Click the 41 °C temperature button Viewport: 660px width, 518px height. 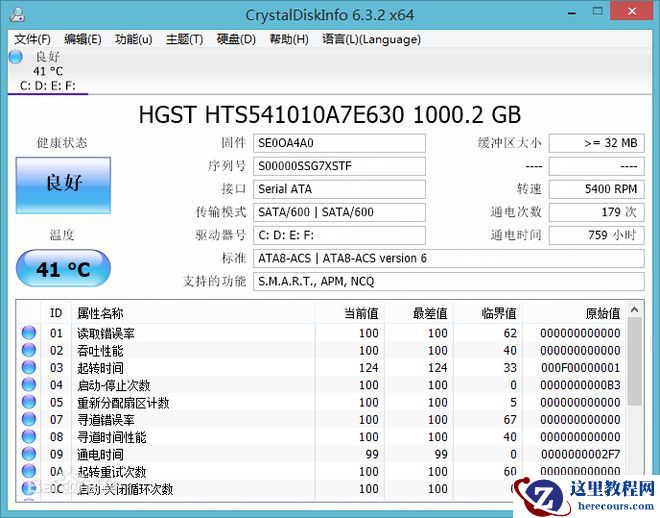click(x=63, y=268)
